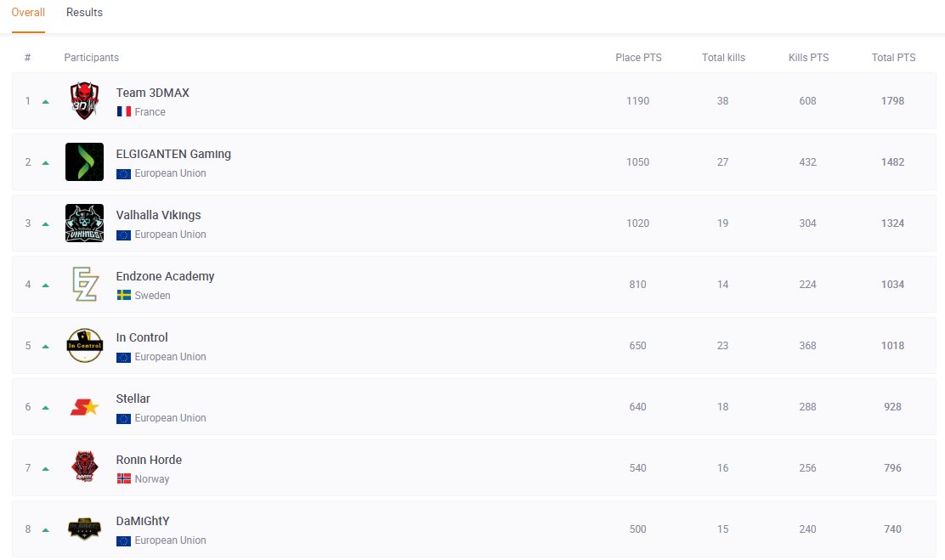Click Total PTS value 1798
Image resolution: width=945 pixels, height=560 pixels.
coord(892,100)
